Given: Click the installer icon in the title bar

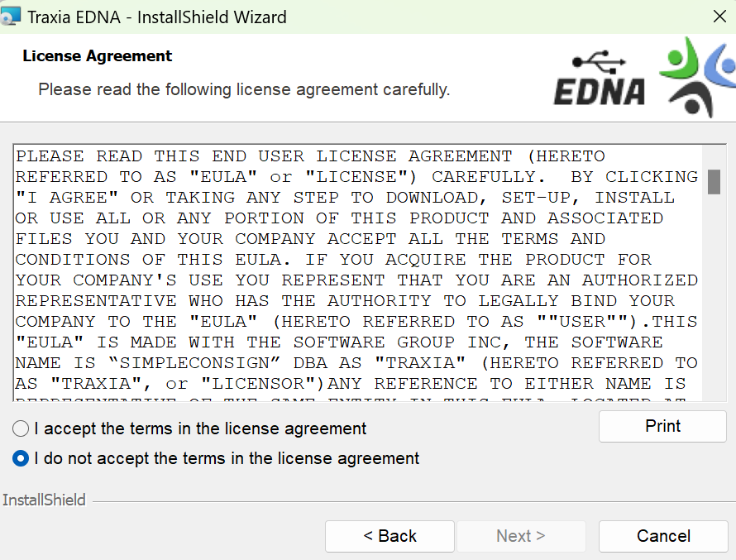Looking at the screenshot, I should tap(11, 17).
